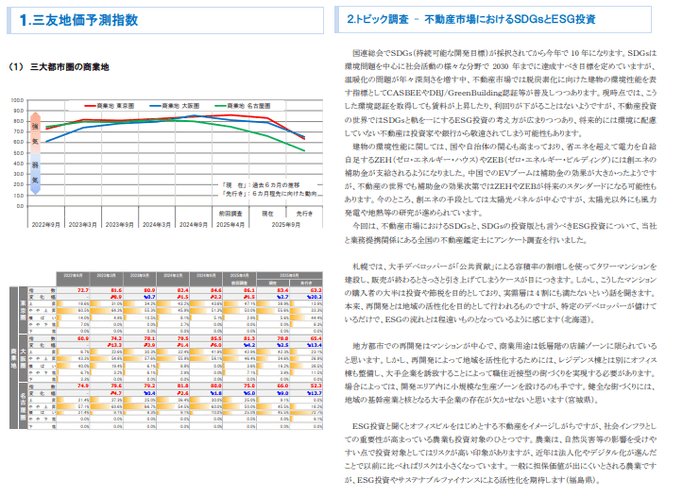Click the blue legend entry '商業地 大阪圏'

point(175,106)
